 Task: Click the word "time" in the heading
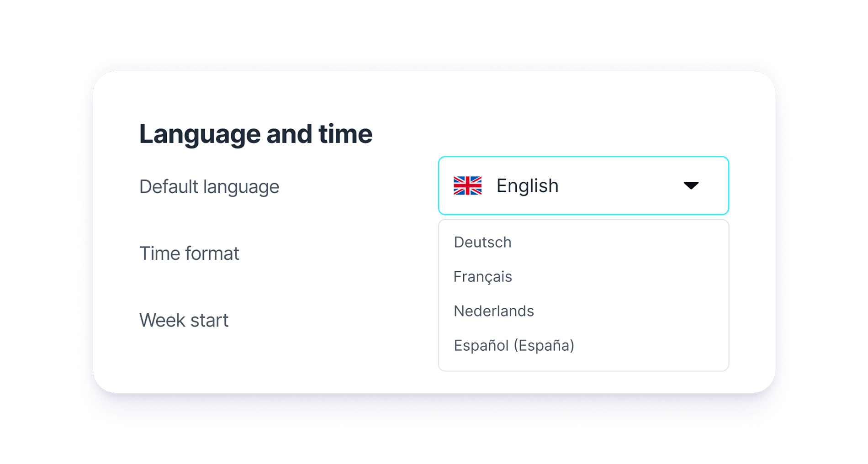345,134
